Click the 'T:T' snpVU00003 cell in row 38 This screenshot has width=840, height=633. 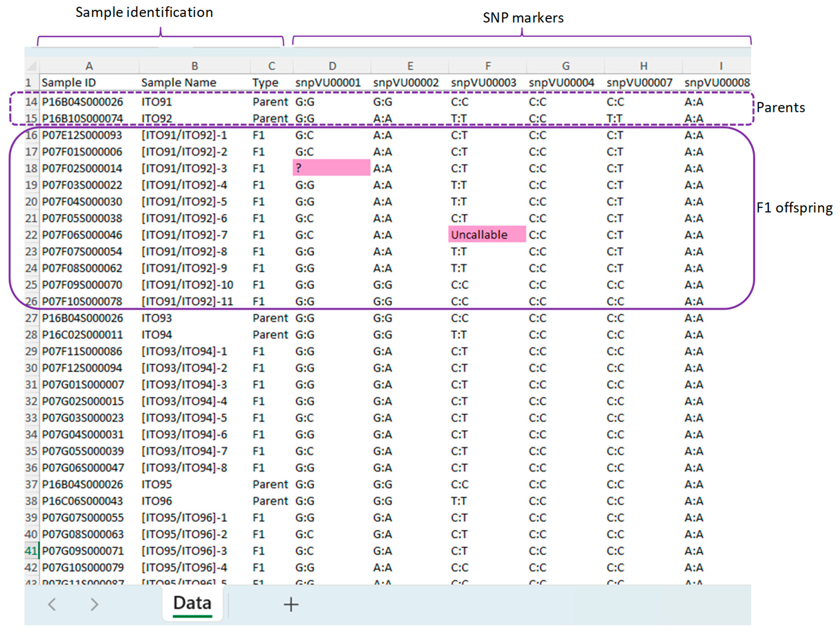click(x=459, y=501)
